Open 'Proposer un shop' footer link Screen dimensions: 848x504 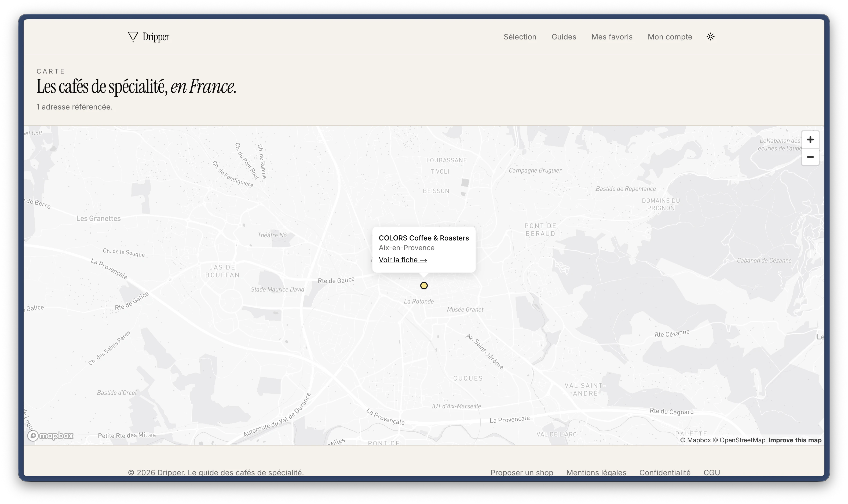(x=522, y=472)
